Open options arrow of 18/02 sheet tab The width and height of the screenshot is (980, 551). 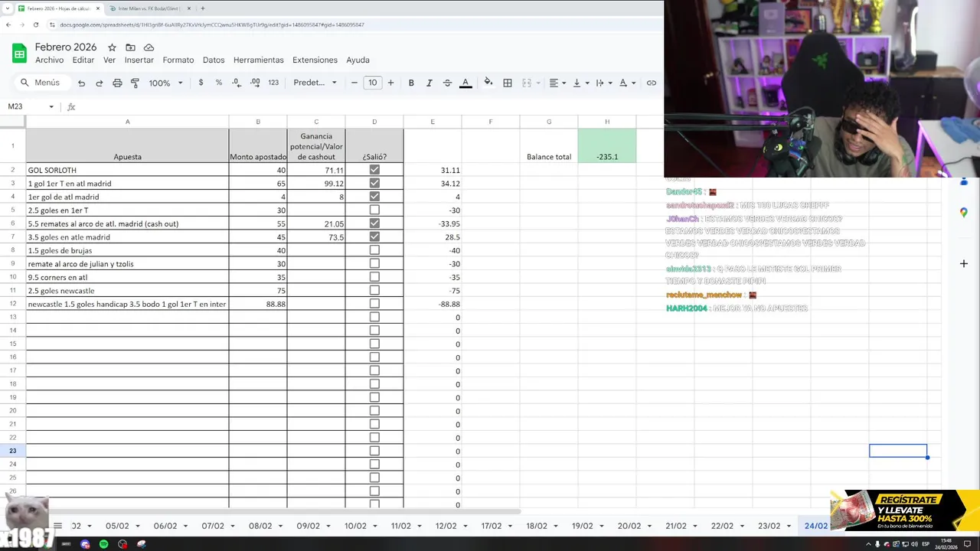(x=556, y=526)
